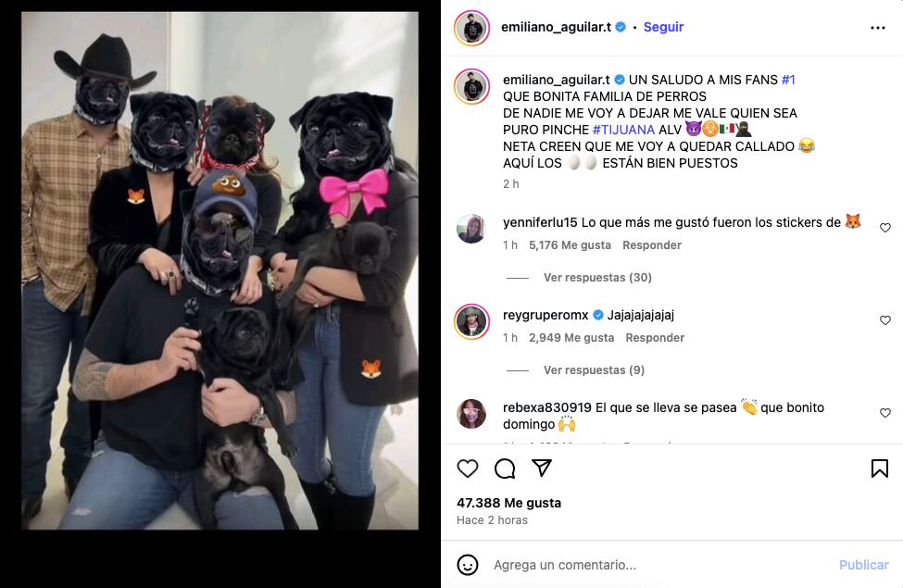Image resolution: width=903 pixels, height=588 pixels.
Task: Like the post with the heart icon
Action: coord(468,469)
